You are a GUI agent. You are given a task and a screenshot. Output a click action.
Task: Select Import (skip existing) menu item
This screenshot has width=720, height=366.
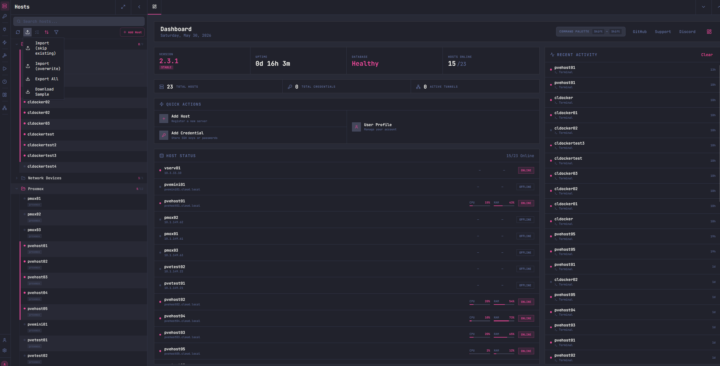coord(44,48)
